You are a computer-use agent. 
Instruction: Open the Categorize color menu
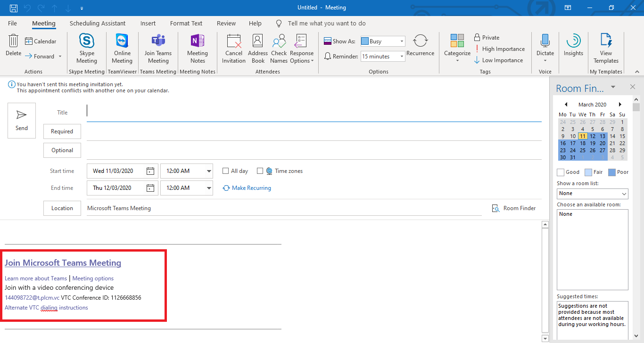(457, 49)
